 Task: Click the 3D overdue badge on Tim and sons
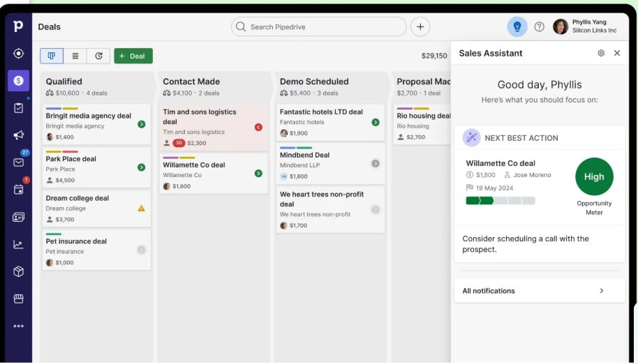pos(179,143)
